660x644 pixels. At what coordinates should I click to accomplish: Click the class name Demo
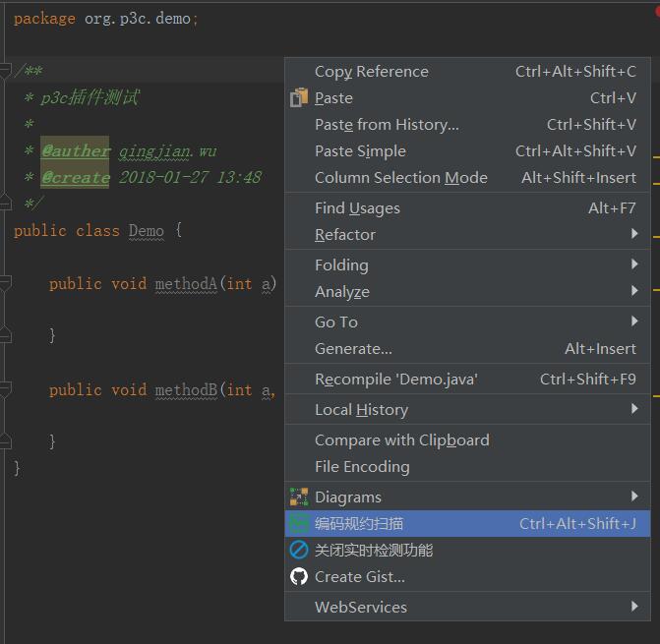(x=146, y=230)
